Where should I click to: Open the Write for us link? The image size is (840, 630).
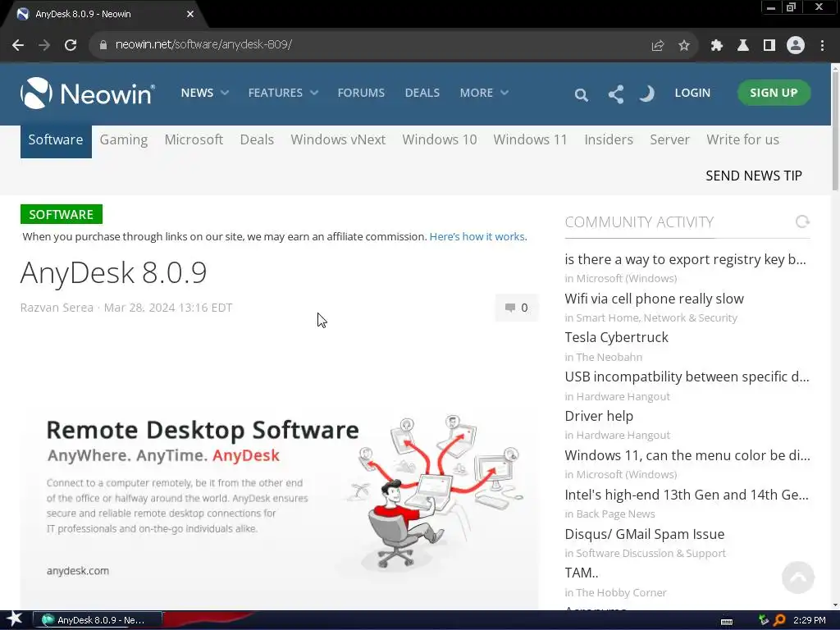[742, 139]
